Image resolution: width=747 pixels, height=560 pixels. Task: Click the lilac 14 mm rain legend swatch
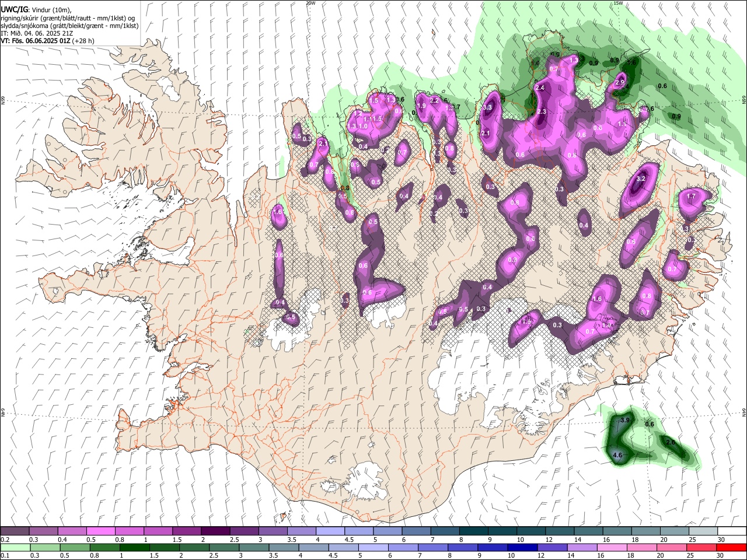581,548
